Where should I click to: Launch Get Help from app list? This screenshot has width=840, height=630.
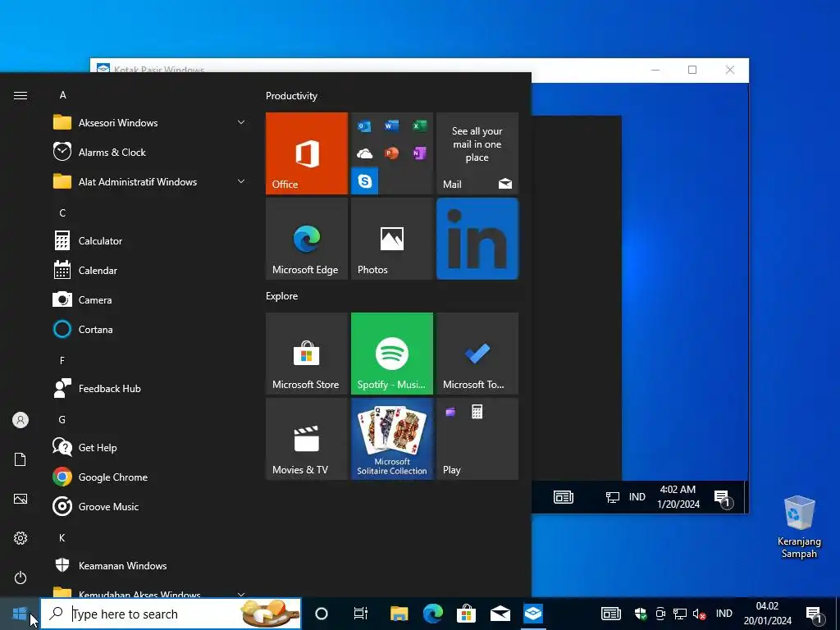(149, 447)
